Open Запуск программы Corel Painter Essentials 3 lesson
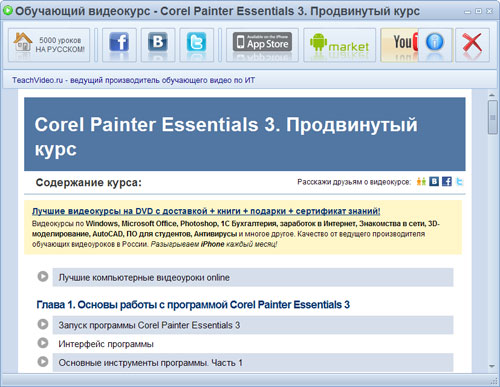Image resolution: width=500 pixels, height=387 pixels. coord(253,325)
